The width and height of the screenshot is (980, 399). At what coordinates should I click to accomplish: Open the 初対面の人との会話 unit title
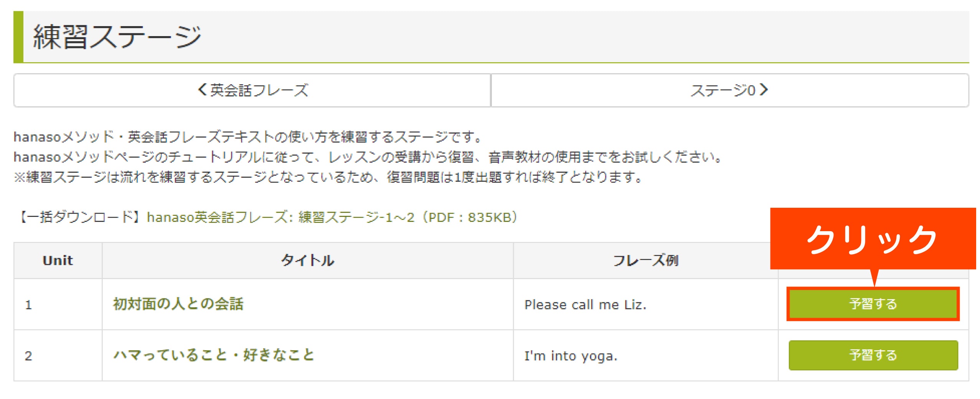point(178,304)
